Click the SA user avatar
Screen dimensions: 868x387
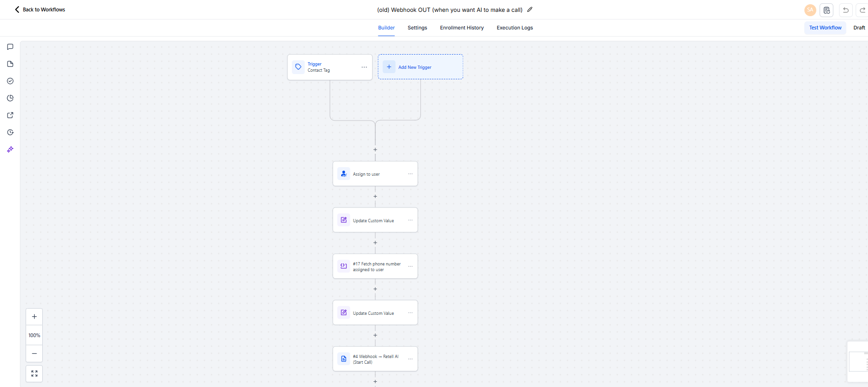click(810, 10)
